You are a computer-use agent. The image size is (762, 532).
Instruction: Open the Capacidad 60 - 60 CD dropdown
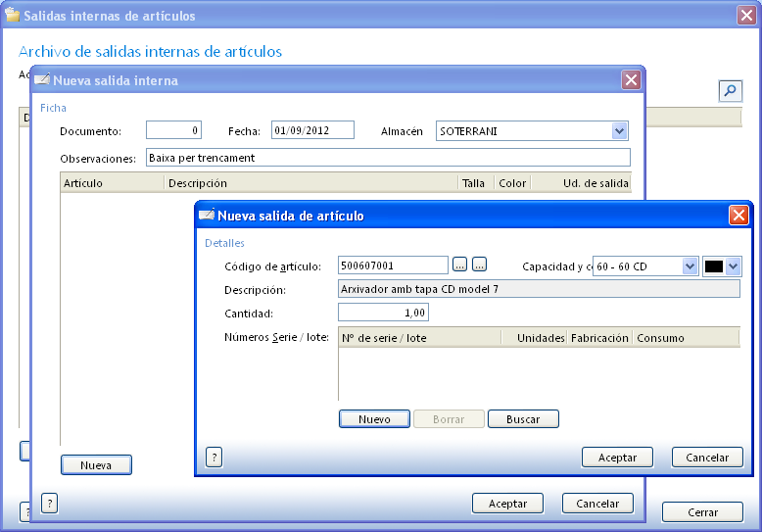pos(690,266)
